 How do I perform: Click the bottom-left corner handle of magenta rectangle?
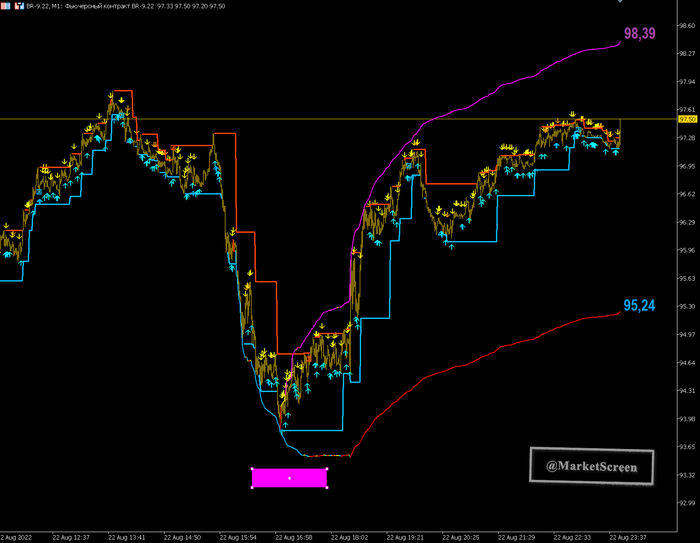(252, 488)
